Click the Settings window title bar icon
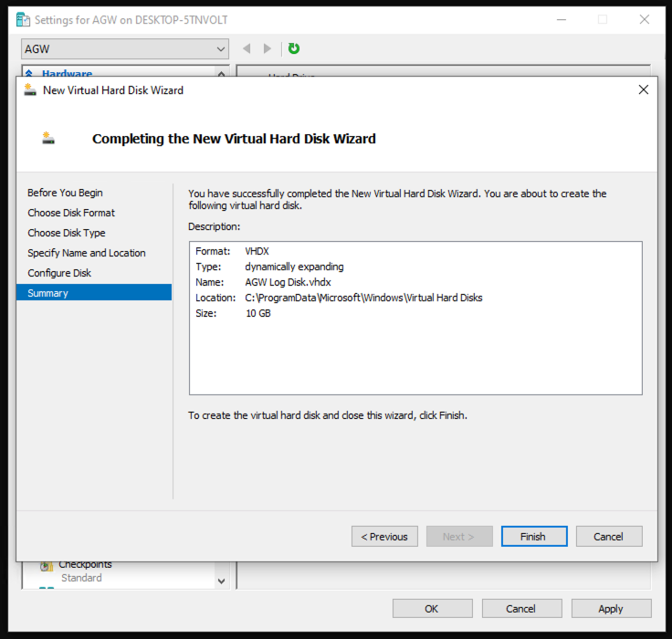Viewport: 672px width, 639px height. 23,19
